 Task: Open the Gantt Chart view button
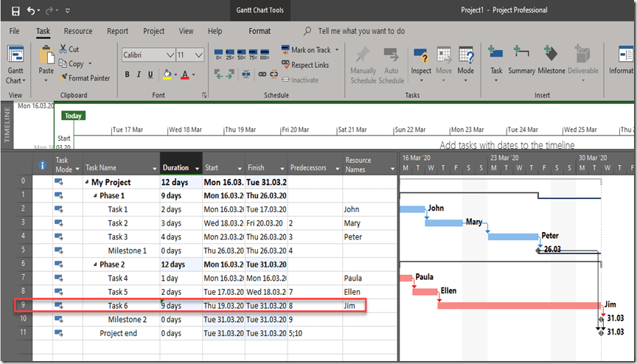pos(15,65)
